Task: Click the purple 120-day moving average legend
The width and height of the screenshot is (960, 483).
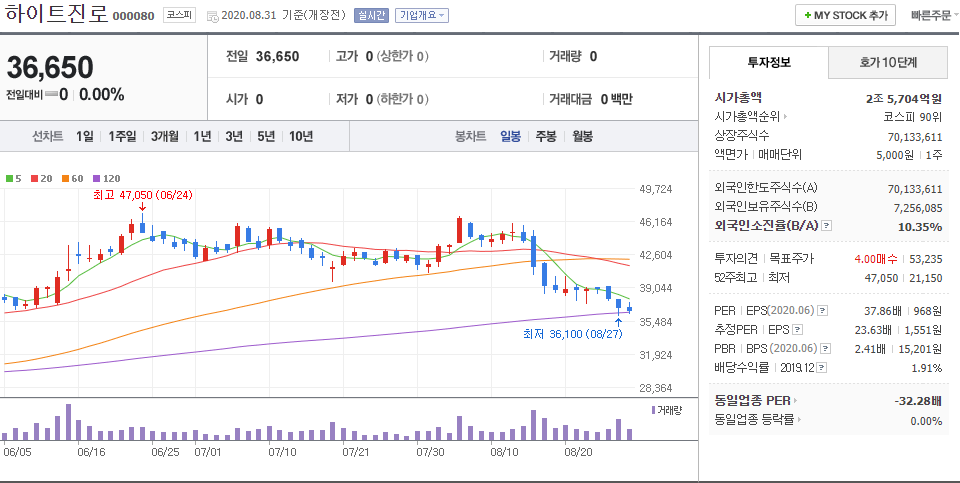Action: [106, 179]
